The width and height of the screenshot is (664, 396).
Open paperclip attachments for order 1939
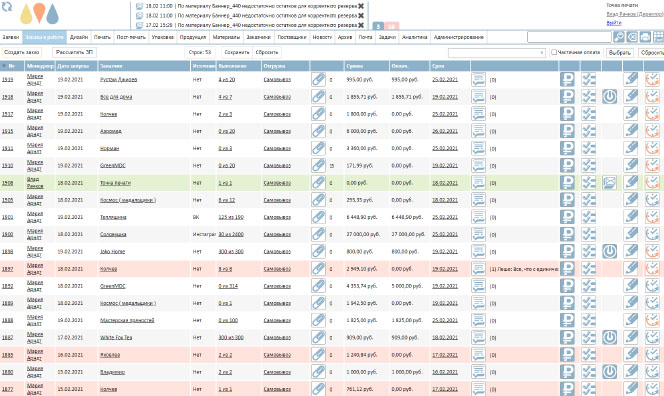click(318, 79)
